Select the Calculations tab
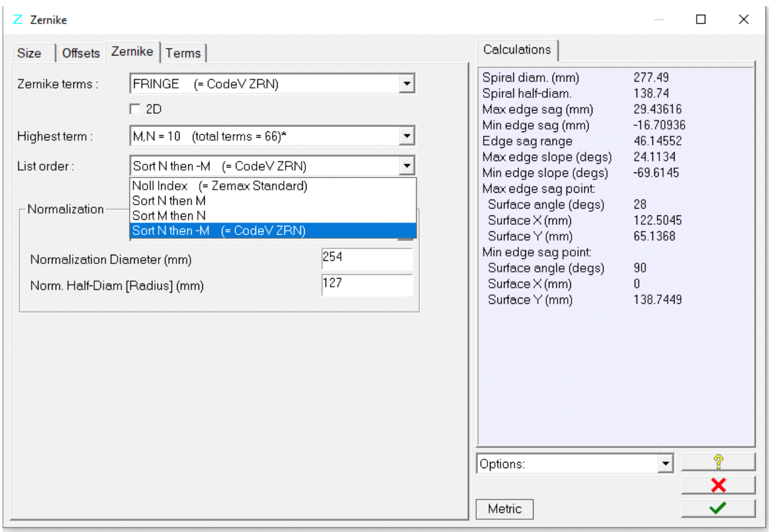Viewport: 770px width, 532px height. [x=516, y=49]
